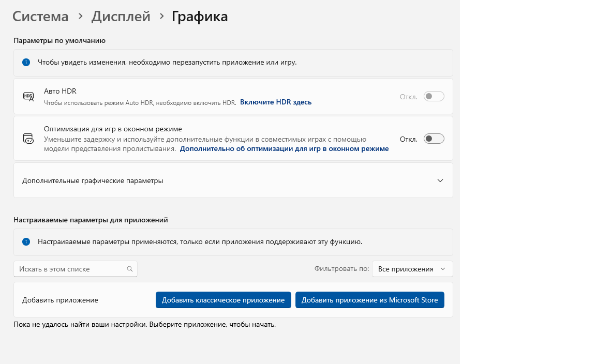Click the Добавить приложение label

pos(60,300)
